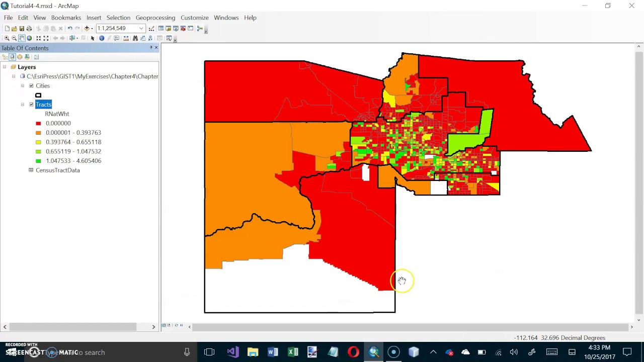Open the Geoprocessing menu
644x362 pixels.
pyautogui.click(x=155, y=18)
